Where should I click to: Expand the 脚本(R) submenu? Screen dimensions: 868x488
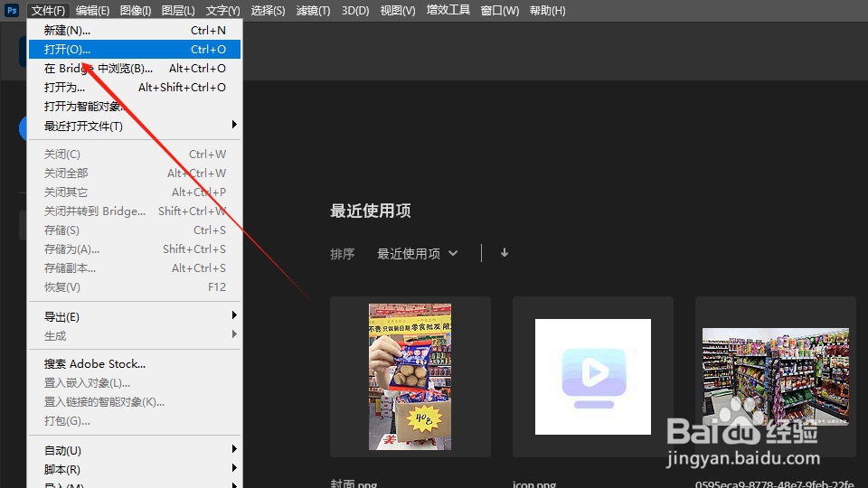point(135,469)
